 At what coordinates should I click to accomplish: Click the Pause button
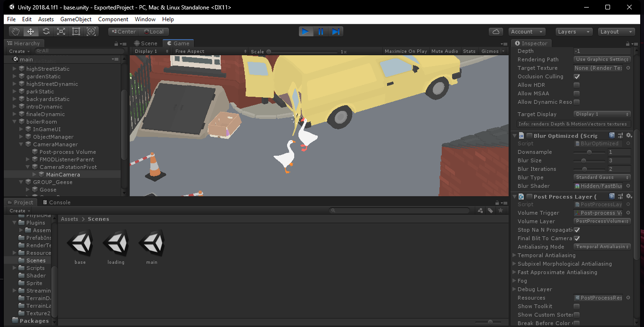pyautogui.click(x=321, y=32)
